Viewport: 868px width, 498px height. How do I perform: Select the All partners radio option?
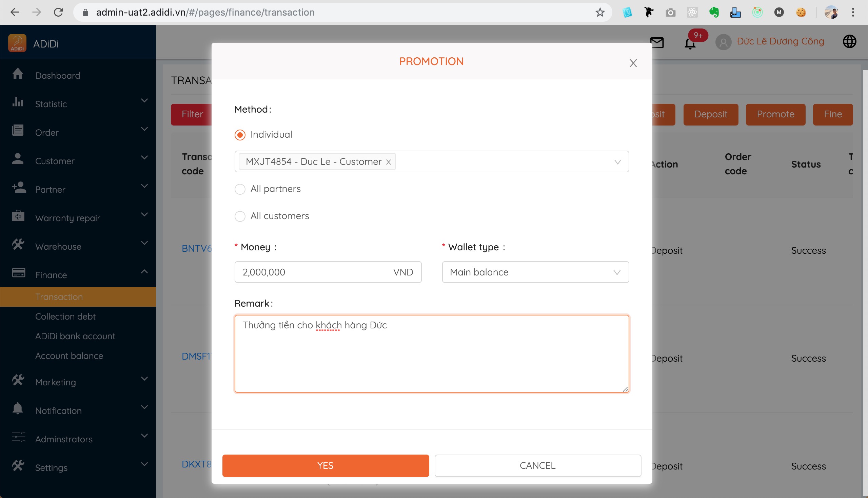tap(240, 189)
